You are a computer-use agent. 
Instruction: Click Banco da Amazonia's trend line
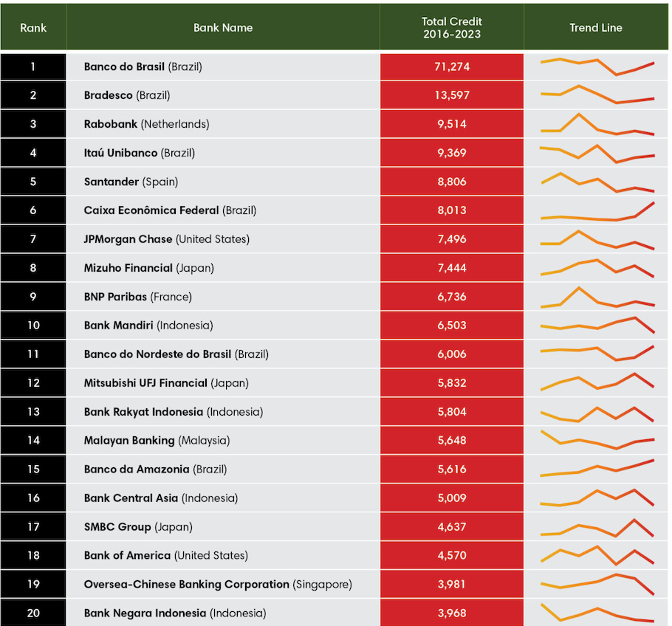(597, 468)
